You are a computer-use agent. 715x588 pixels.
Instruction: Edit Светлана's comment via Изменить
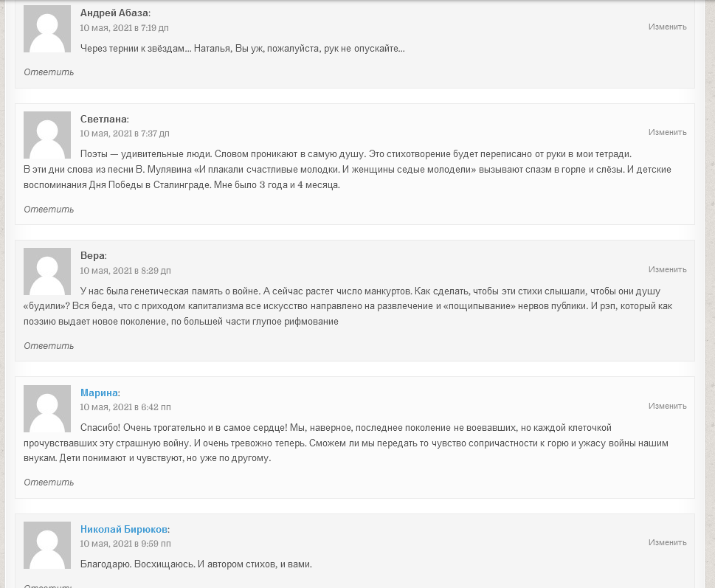pos(668,132)
